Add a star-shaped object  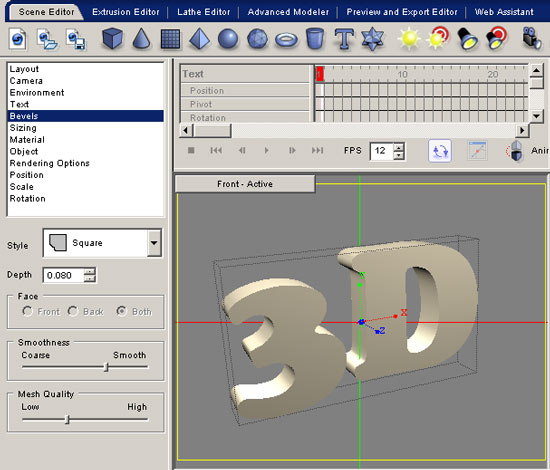coord(373,39)
